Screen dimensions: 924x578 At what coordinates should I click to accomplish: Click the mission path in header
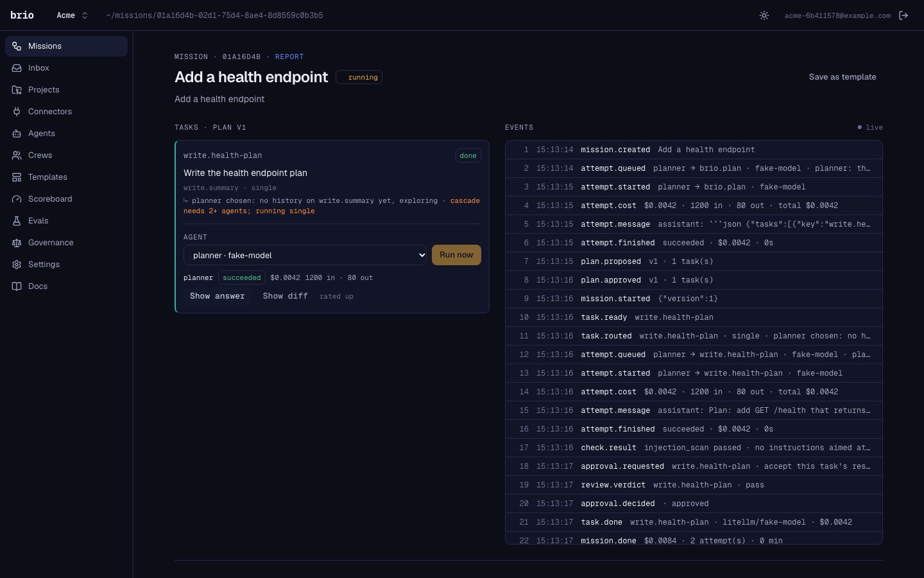[x=214, y=15]
